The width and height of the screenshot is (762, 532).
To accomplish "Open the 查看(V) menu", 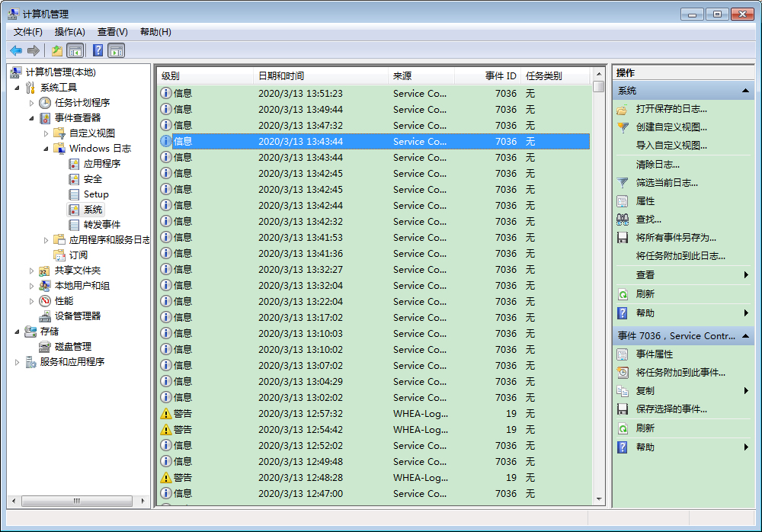I will pos(111,31).
